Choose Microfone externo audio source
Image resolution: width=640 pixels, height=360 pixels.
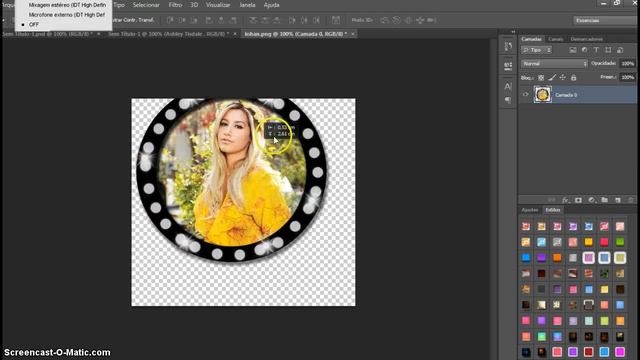click(67, 15)
